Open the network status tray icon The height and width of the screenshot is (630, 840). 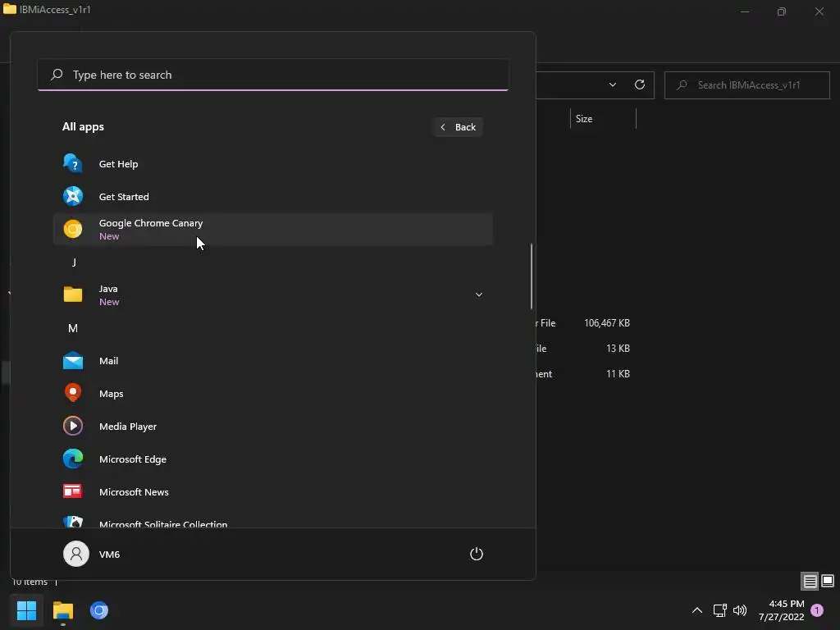tap(719, 610)
